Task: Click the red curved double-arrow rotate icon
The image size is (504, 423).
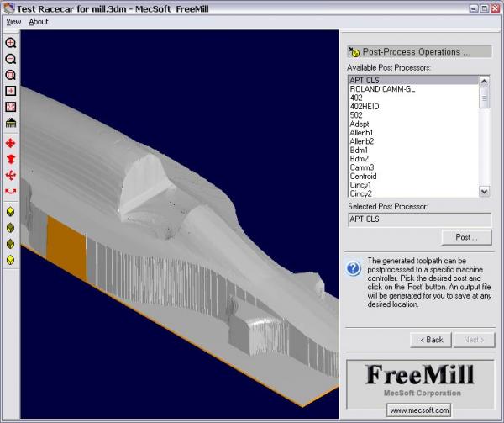Action: click(x=11, y=192)
